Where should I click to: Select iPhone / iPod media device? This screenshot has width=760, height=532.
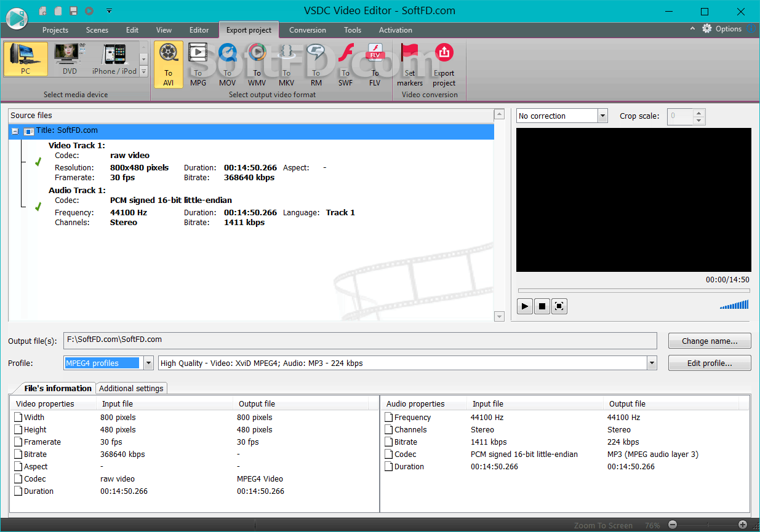coord(114,59)
